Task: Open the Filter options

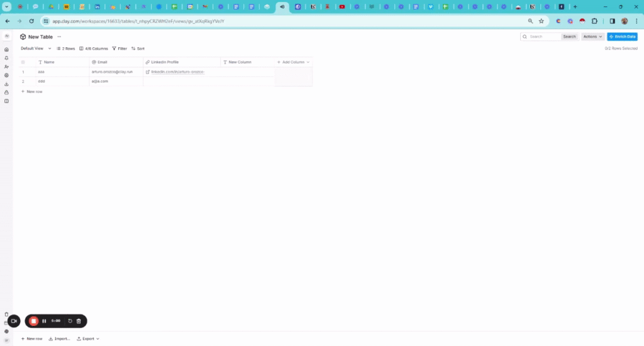Action: click(119, 48)
